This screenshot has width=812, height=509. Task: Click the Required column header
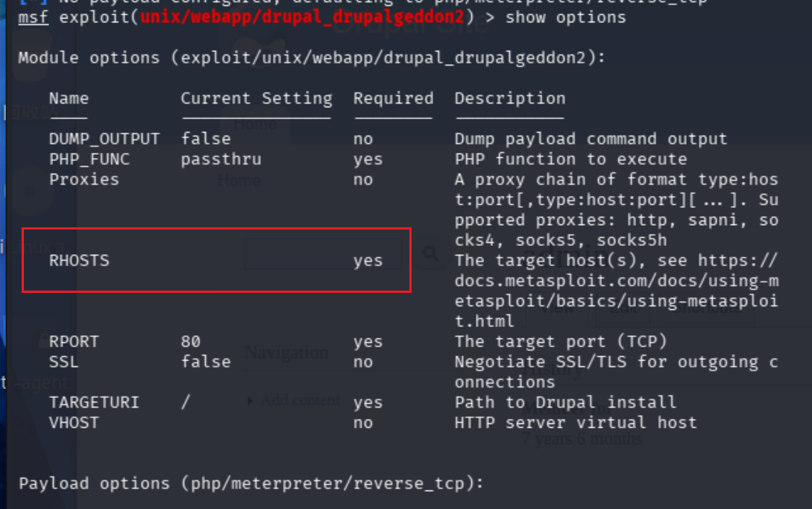click(394, 98)
